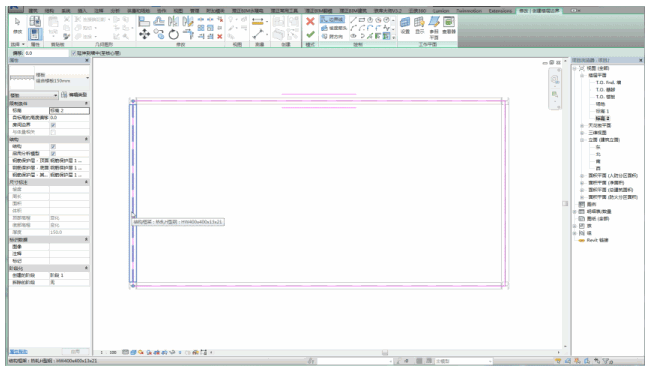Screen dimensions: 651x369
Task: Select the Align tool in Modify panel
Action: click(144, 22)
